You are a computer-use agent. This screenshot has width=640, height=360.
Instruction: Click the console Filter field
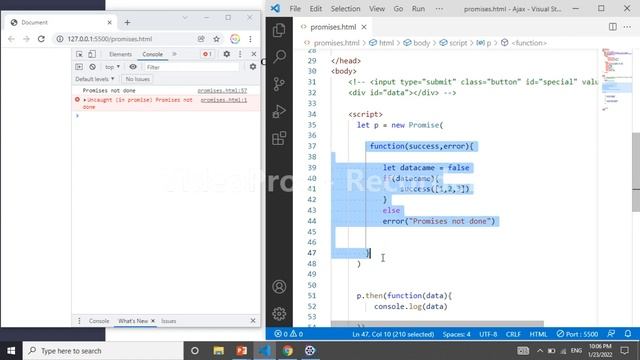[x=191, y=67]
